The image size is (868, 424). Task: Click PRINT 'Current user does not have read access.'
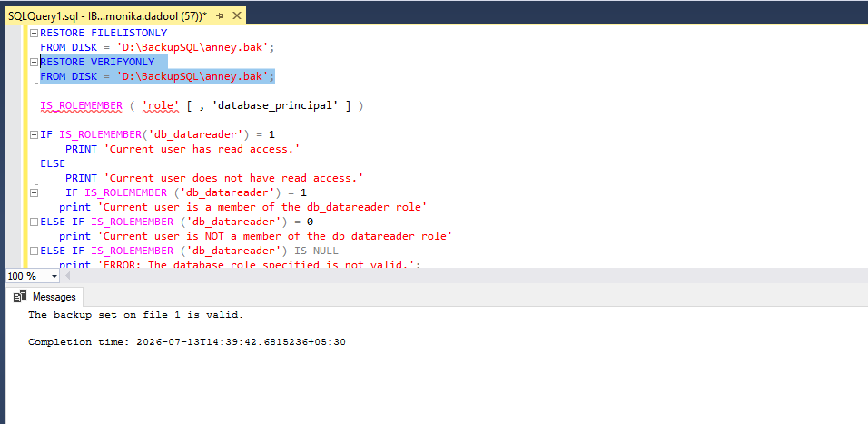pyautogui.click(x=214, y=178)
